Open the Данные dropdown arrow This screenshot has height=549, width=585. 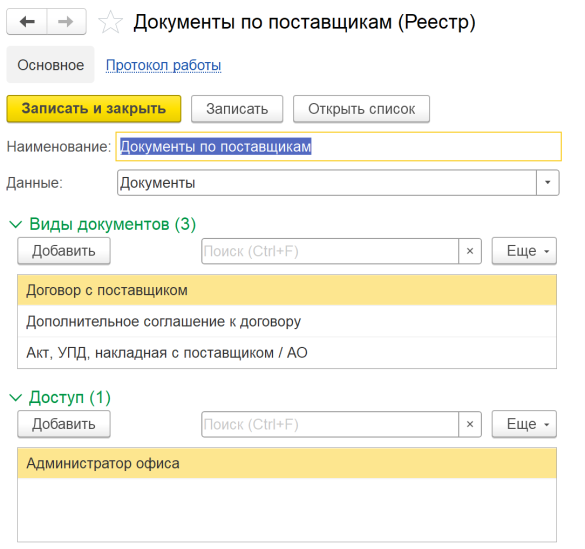click(x=547, y=183)
